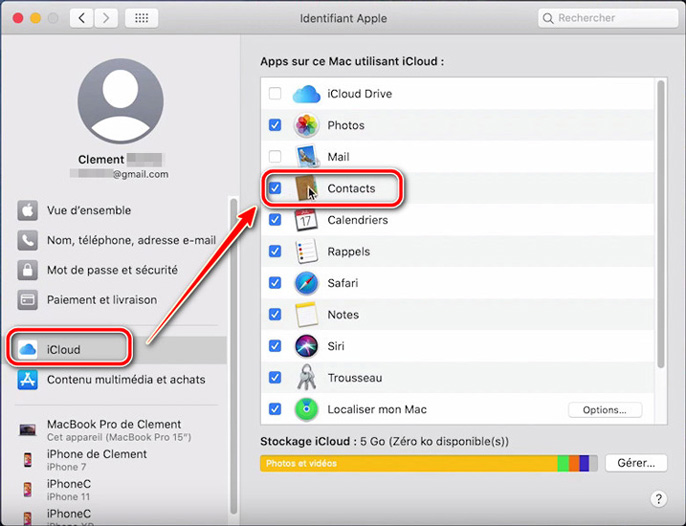Image resolution: width=686 pixels, height=526 pixels.
Task: Open Mot de passe et sécurité
Action: (x=112, y=270)
